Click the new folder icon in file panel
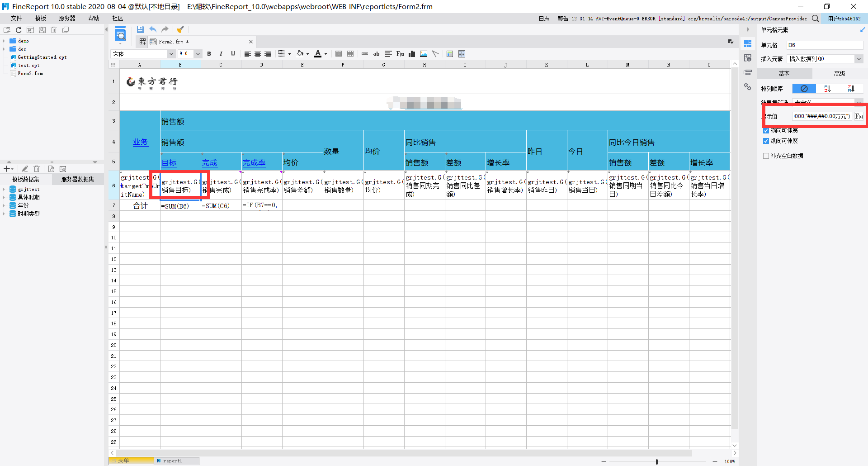 [x=7, y=30]
